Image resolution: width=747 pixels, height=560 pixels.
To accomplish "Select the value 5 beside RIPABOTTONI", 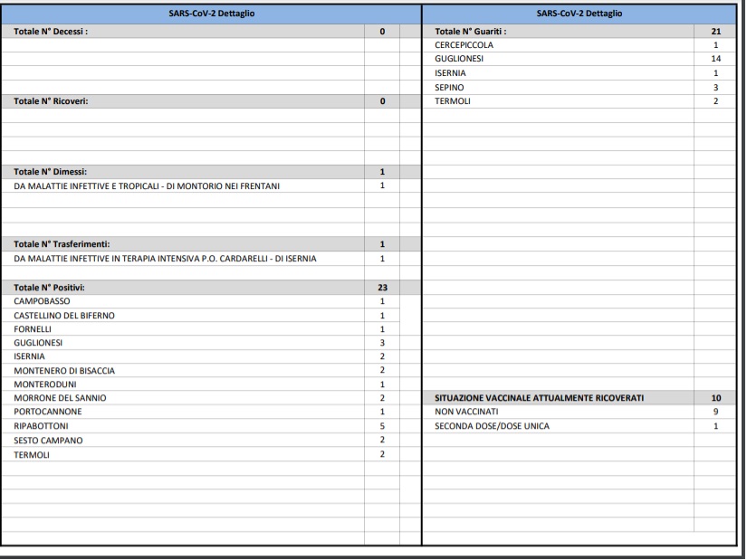I will (x=382, y=426).
